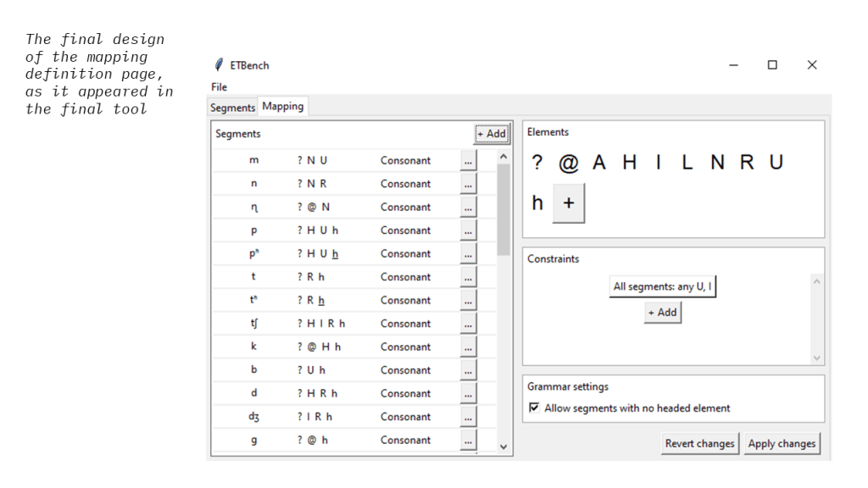Select the ? element in Elements panel
The width and height of the screenshot is (868, 488).
pos(537,164)
